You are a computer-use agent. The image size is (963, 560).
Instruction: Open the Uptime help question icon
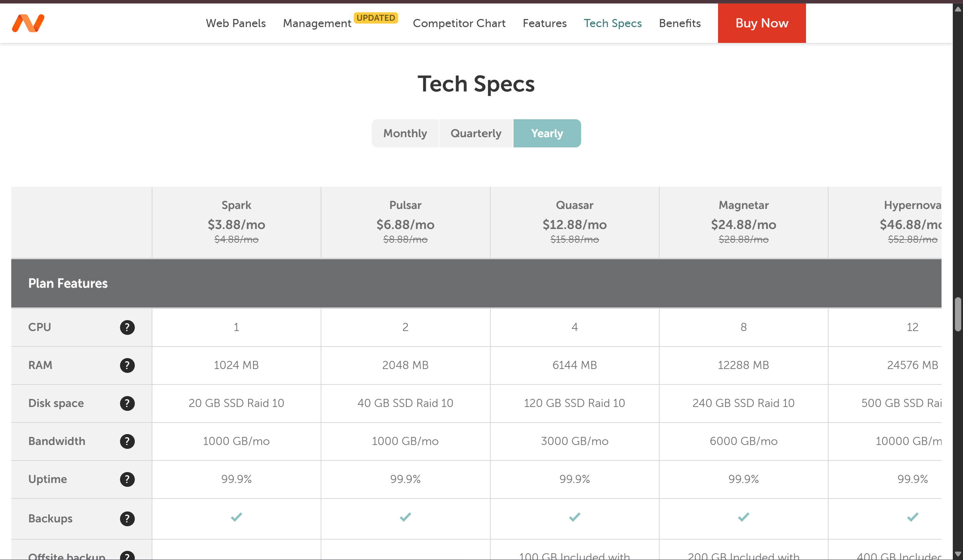(127, 479)
